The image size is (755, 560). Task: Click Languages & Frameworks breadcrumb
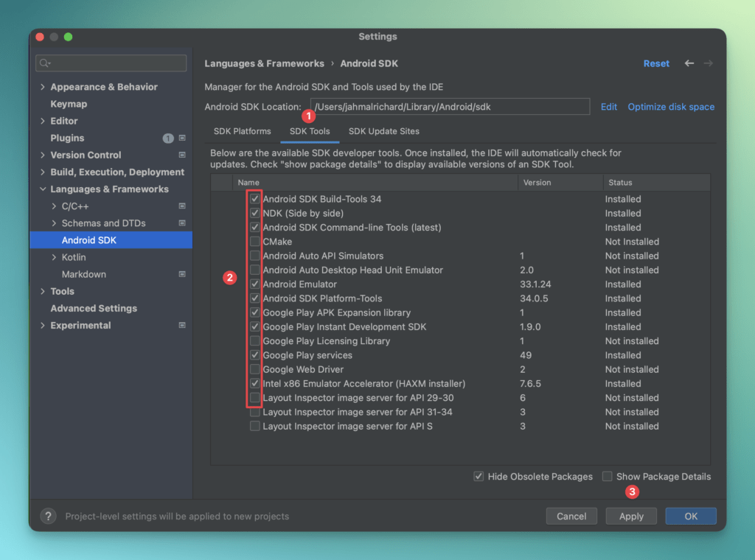click(265, 63)
